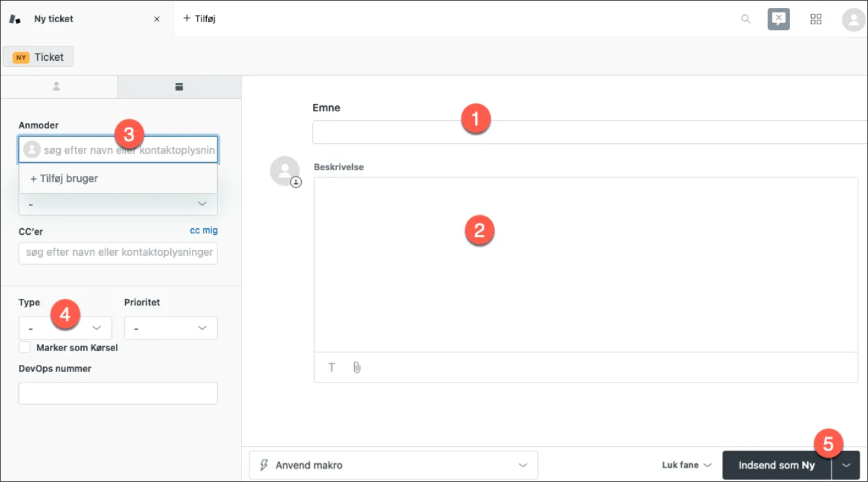Open the products grid icon
Viewport: 868px width, 482px height.
click(x=816, y=19)
